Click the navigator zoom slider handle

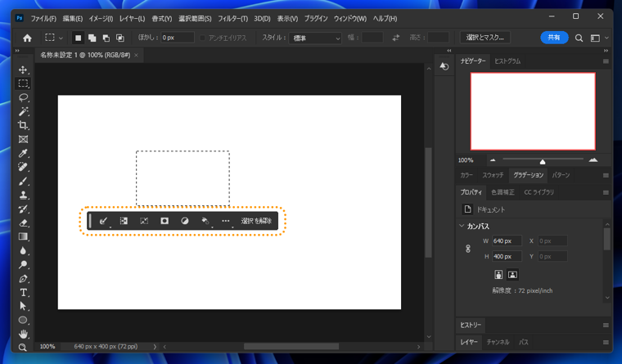click(542, 161)
